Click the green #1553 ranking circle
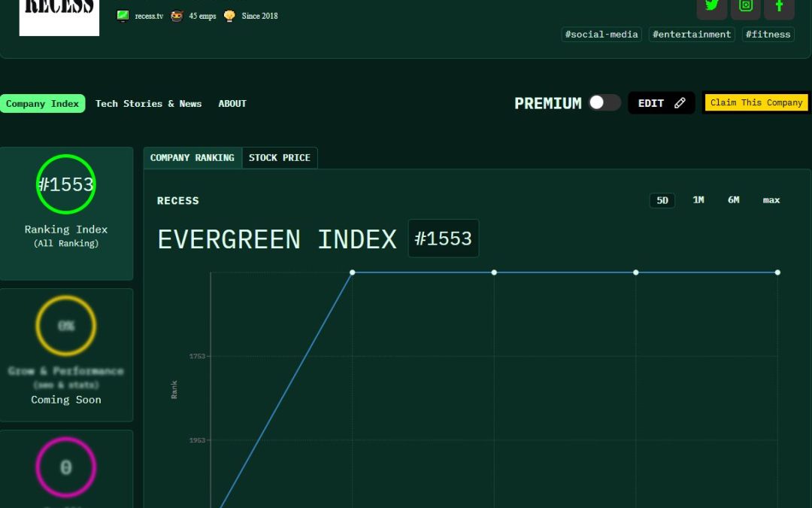Image resolution: width=812 pixels, height=508 pixels. point(65,184)
